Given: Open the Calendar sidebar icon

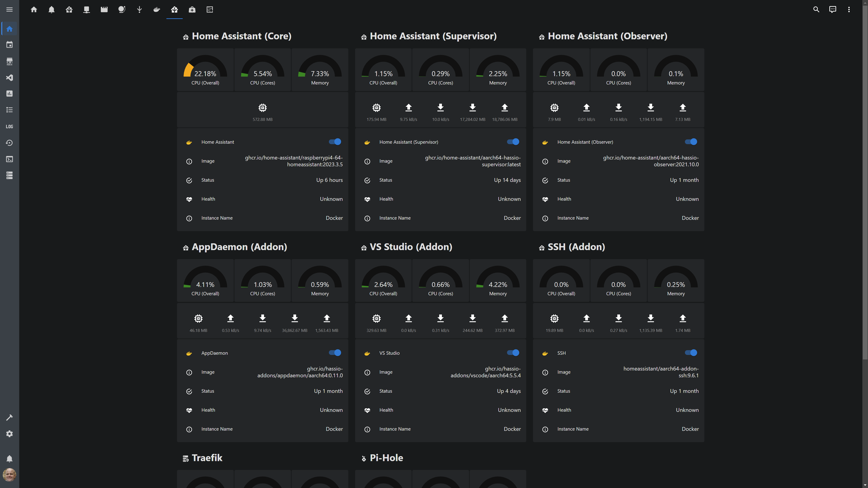Looking at the screenshot, I should 9,45.
